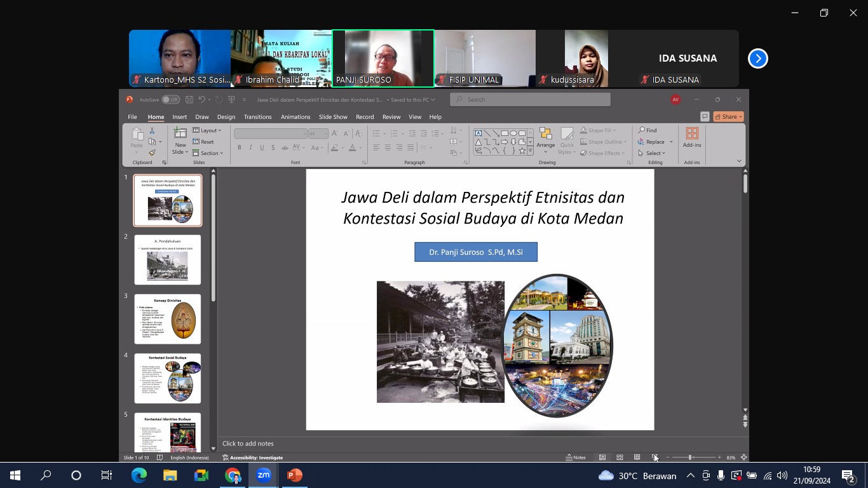
Task: Click the Save disk icon
Action: (189, 100)
